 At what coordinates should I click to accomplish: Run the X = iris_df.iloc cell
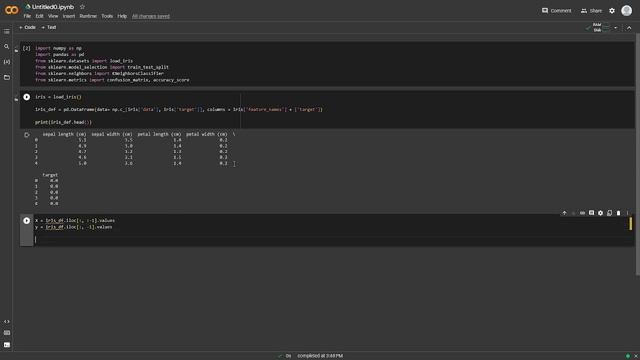click(27, 221)
